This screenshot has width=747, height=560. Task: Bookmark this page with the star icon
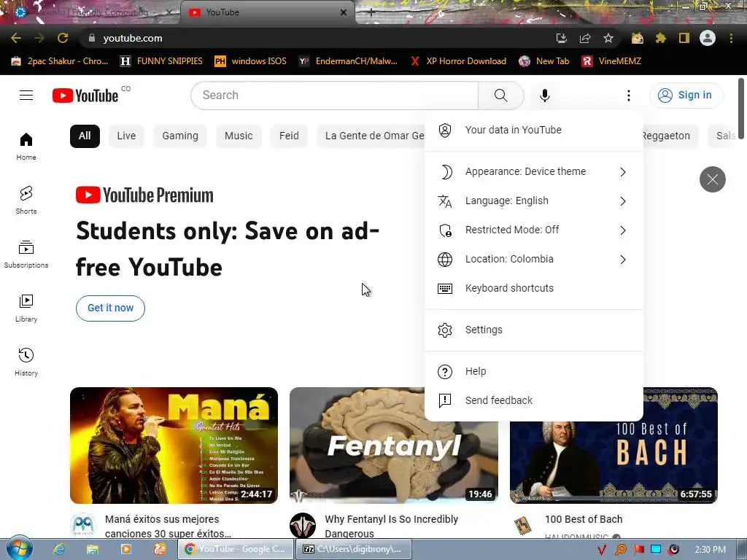pos(608,38)
